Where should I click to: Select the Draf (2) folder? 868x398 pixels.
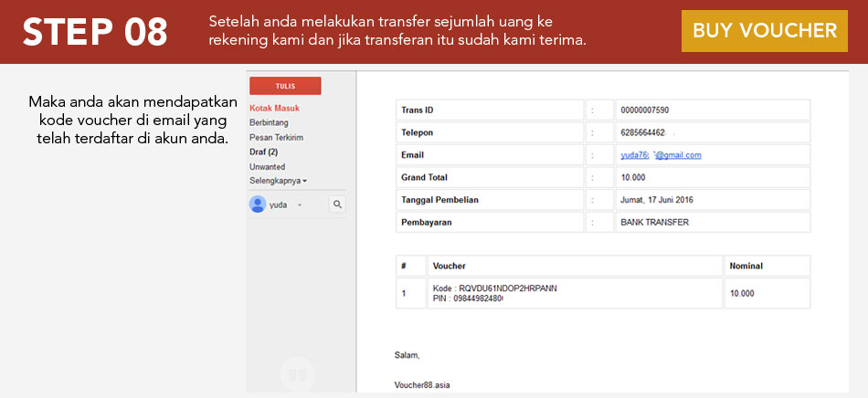(263, 152)
